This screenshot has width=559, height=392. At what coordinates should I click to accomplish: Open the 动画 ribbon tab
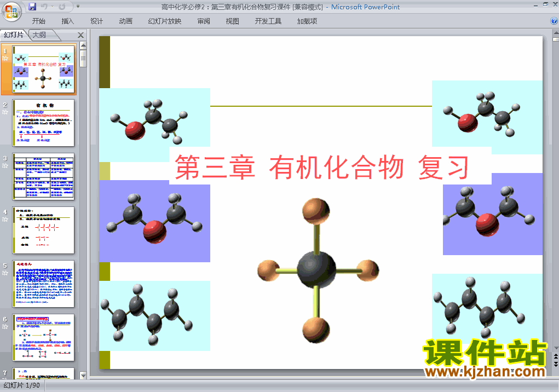(125, 21)
